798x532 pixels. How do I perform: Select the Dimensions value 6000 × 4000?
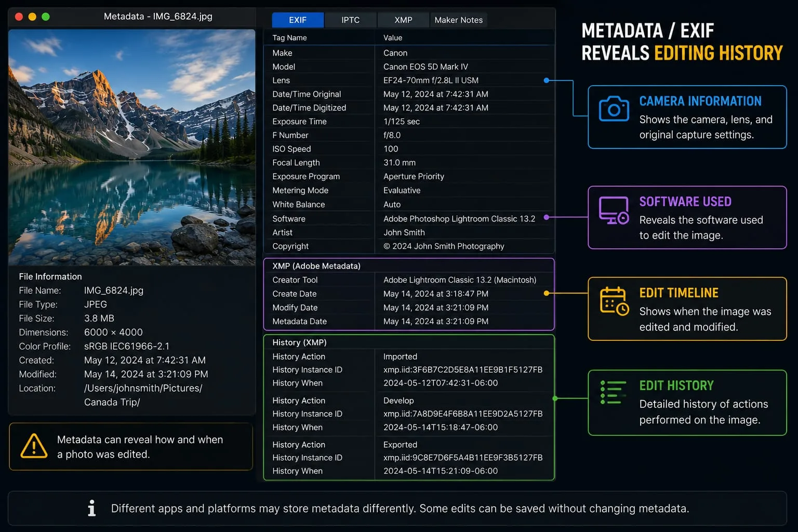pos(113,332)
